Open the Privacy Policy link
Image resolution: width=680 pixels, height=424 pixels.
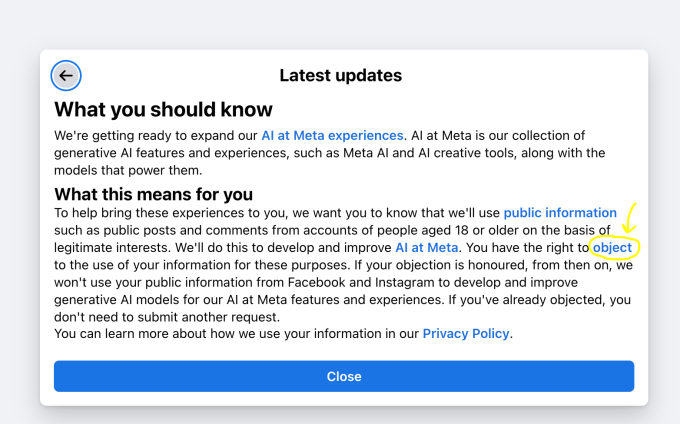pyautogui.click(x=466, y=333)
